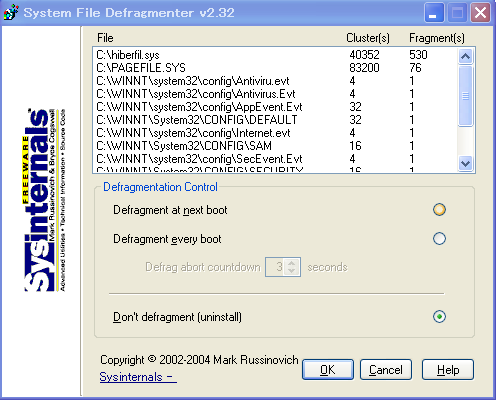Select Defragment every boot option
Viewport: 496px width, 400px height.
tap(439, 239)
